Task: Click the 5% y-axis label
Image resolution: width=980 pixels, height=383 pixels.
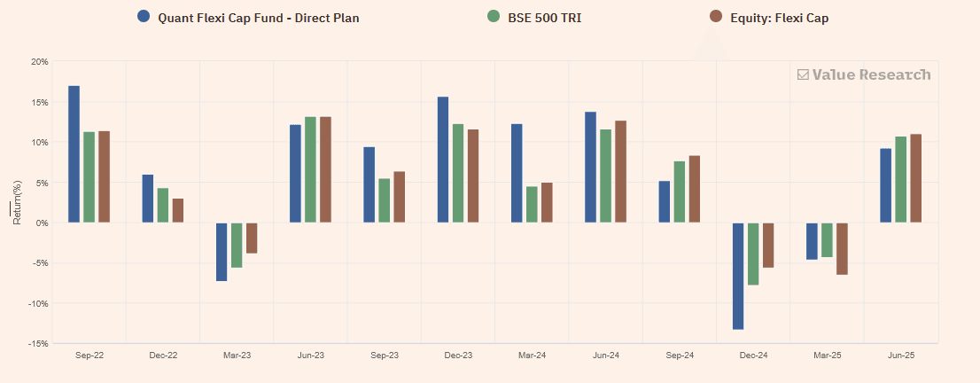Action: pyautogui.click(x=42, y=183)
